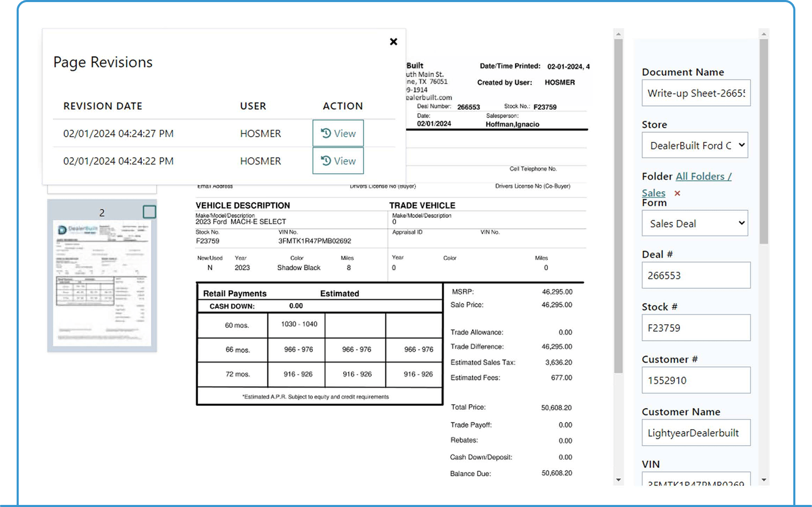Screen dimensions: 812x507
Task: Edit the VIN field in properties panel
Action: coord(696,479)
